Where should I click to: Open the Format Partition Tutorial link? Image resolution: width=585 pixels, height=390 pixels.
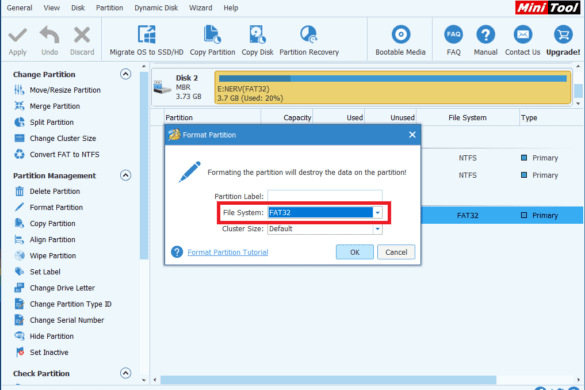[x=228, y=252]
